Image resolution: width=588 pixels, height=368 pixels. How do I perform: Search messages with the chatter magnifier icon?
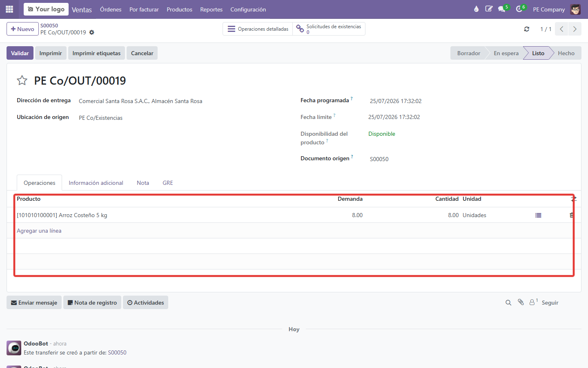click(x=508, y=303)
